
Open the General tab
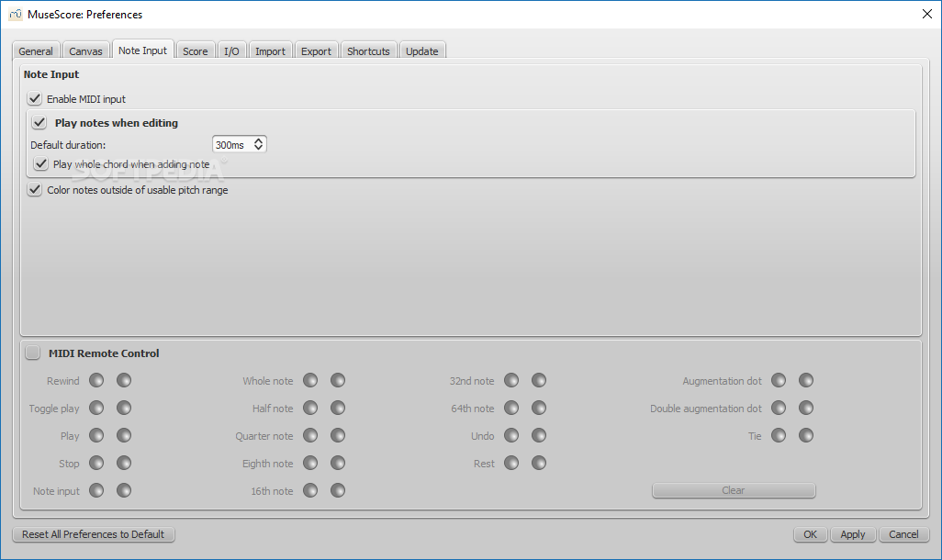point(36,51)
